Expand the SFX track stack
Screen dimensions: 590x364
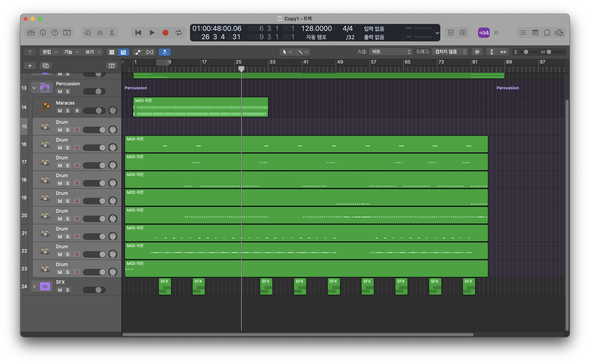click(x=34, y=287)
